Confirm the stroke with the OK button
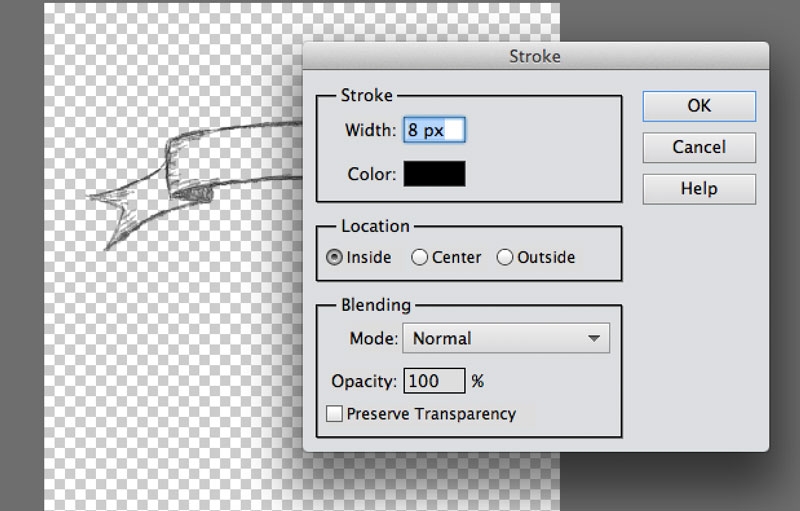The image size is (800, 511). [x=699, y=106]
